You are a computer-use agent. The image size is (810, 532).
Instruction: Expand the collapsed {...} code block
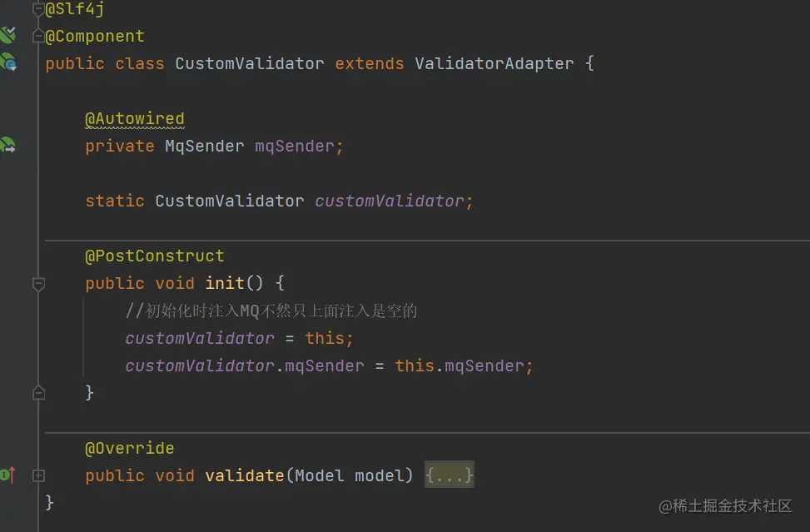[x=449, y=475]
